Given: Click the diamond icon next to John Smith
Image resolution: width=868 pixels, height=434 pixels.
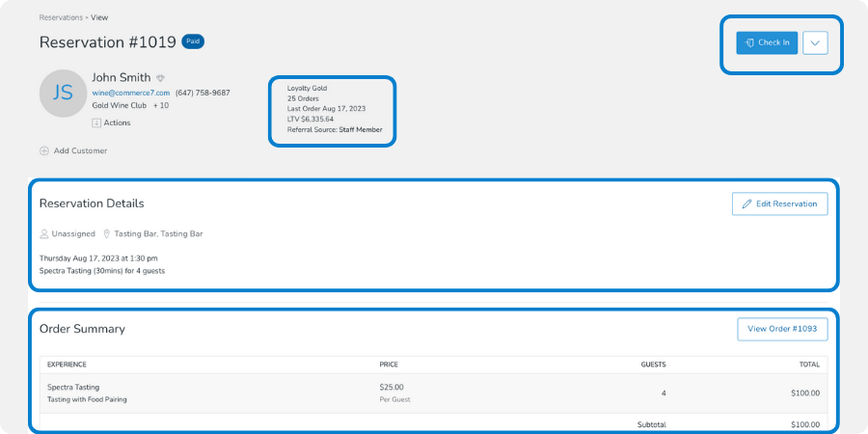Looking at the screenshot, I should (161, 78).
